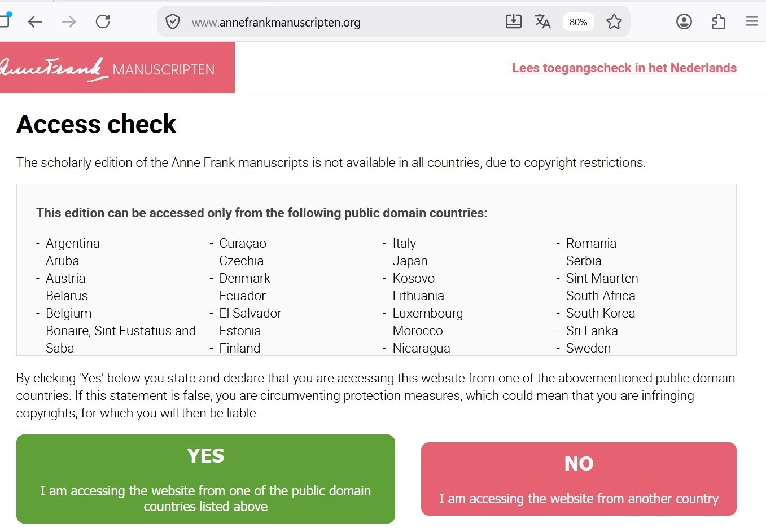Image resolution: width=766 pixels, height=532 pixels.
Task: Select Argentina in the country list
Action: point(73,243)
